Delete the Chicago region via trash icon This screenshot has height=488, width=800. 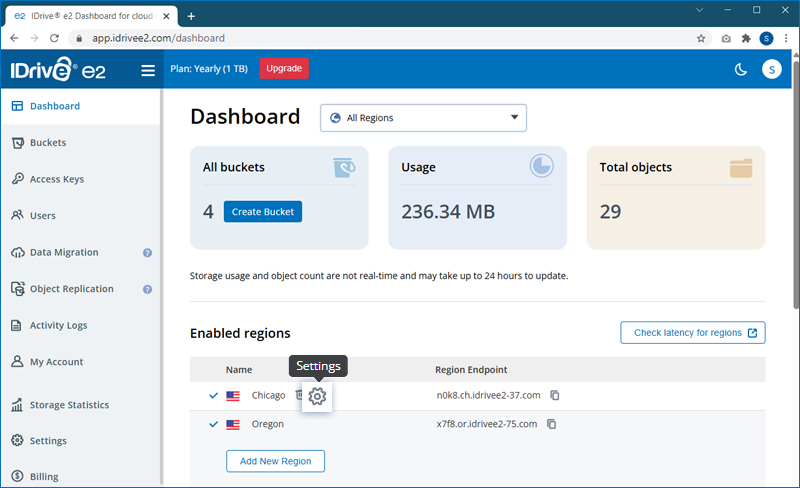pos(299,395)
